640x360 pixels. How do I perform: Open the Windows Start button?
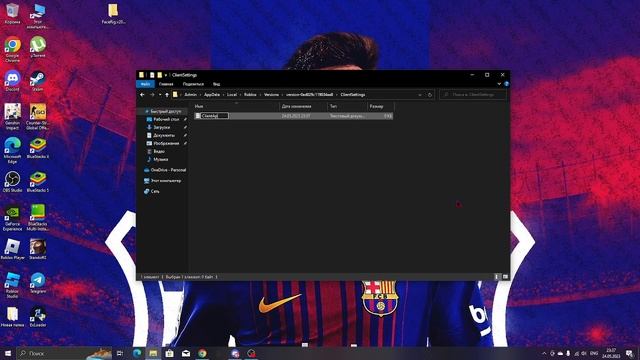point(8,353)
